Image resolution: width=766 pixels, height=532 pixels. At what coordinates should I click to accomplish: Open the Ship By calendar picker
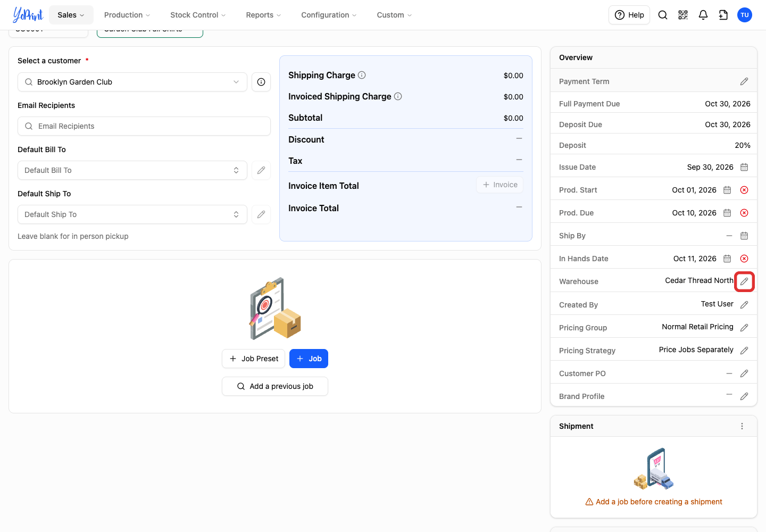pos(744,236)
